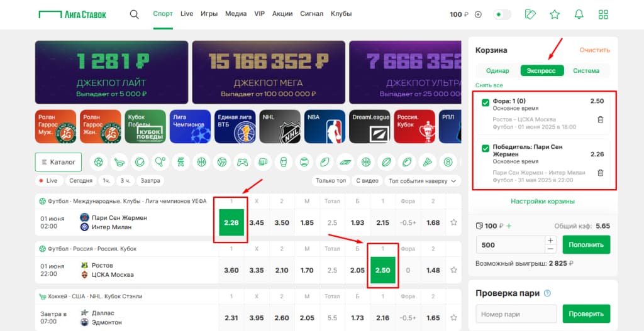644x331 pixels.
Task: Open the apps grid icon in header
Action: tap(603, 14)
